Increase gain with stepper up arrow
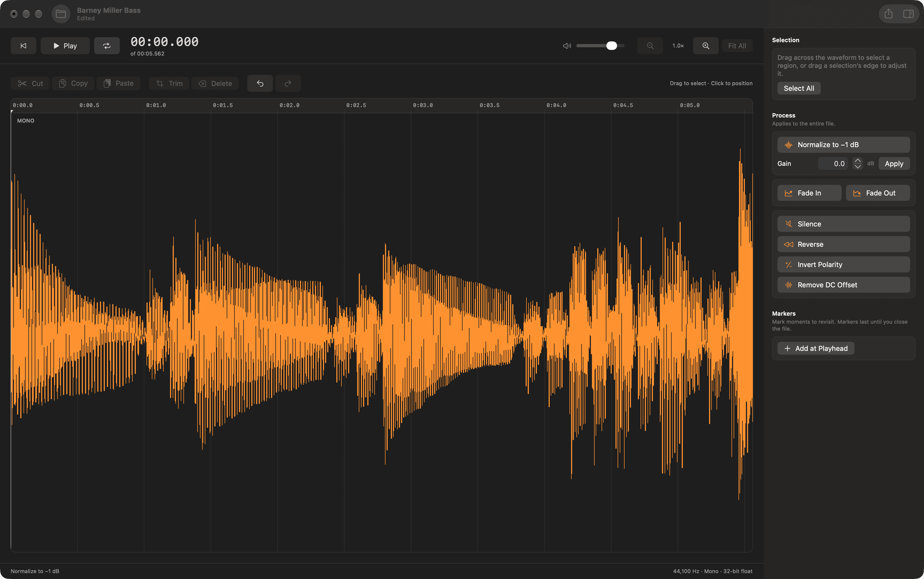This screenshot has height=579, width=924. pyautogui.click(x=858, y=161)
